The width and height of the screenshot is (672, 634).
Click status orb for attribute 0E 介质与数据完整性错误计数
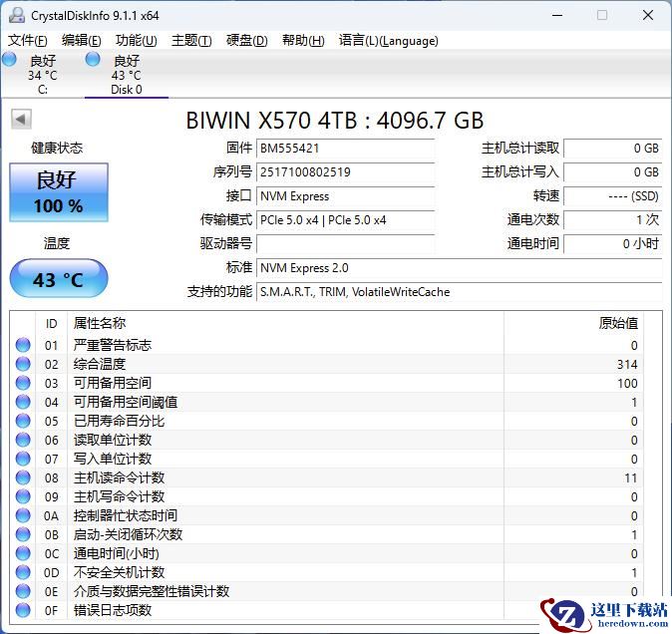pos(23,591)
